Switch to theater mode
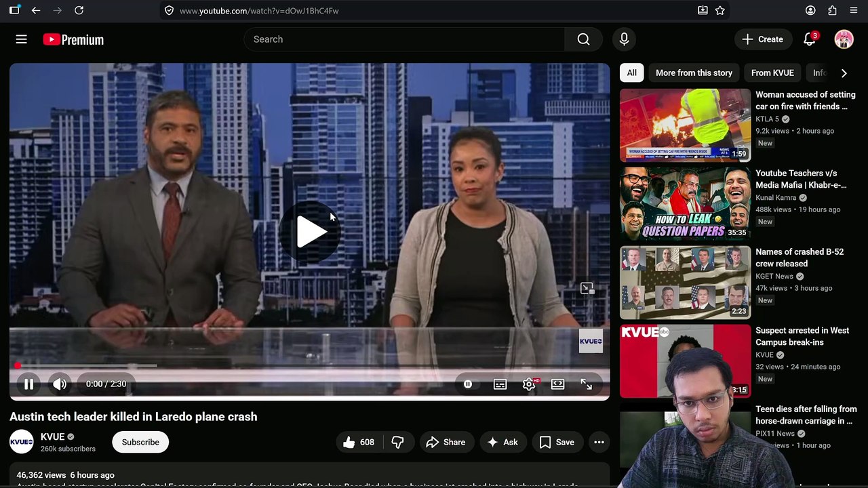Image resolution: width=868 pixels, height=488 pixels. [x=557, y=384]
